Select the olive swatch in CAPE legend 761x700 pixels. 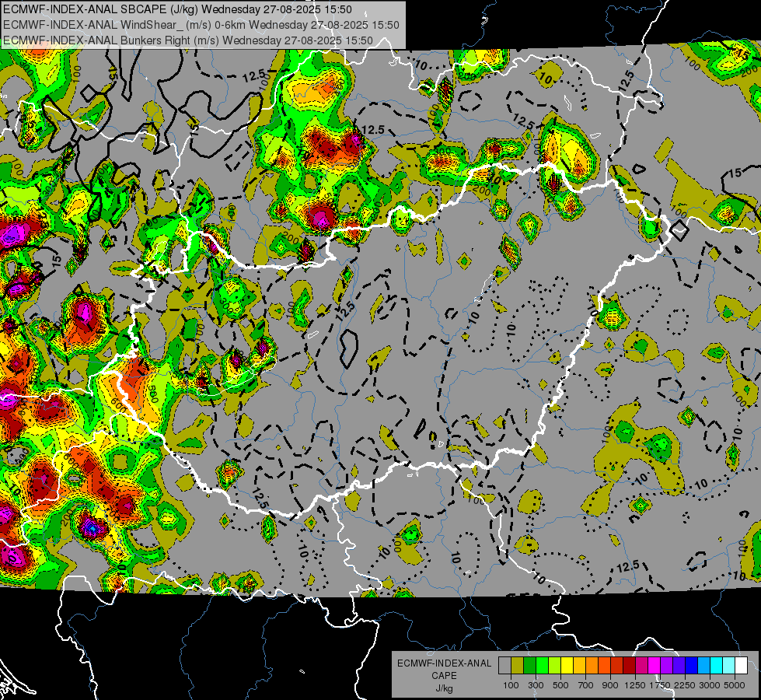[517, 665]
